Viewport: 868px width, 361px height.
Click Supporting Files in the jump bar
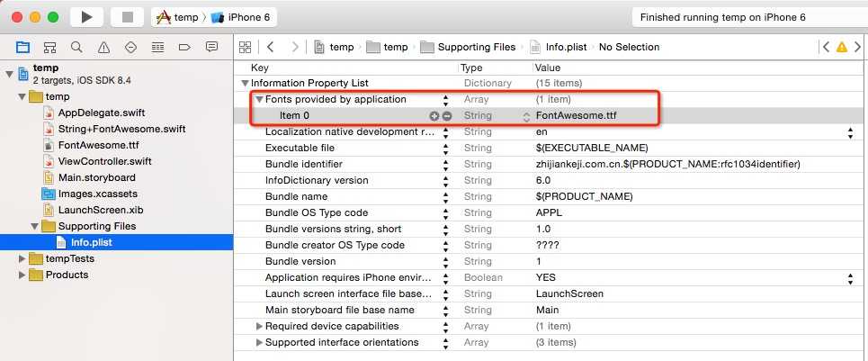(x=477, y=47)
